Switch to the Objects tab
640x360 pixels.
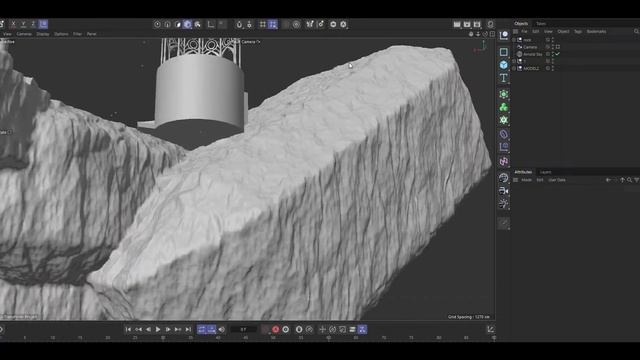click(521, 24)
